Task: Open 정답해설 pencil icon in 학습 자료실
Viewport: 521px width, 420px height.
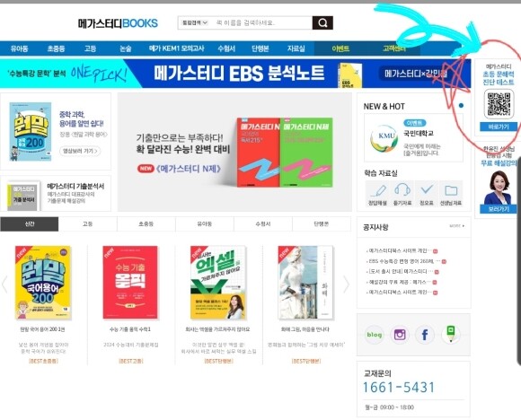Action: (378, 194)
